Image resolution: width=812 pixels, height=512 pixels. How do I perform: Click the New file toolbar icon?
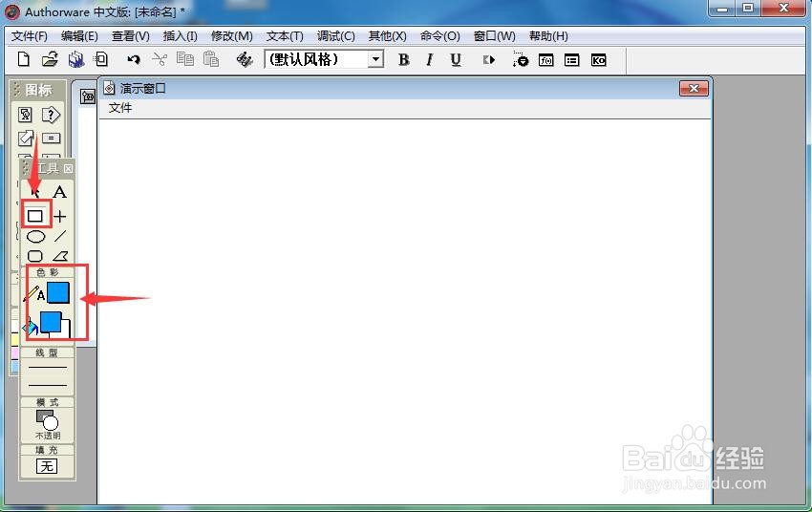click(x=23, y=59)
